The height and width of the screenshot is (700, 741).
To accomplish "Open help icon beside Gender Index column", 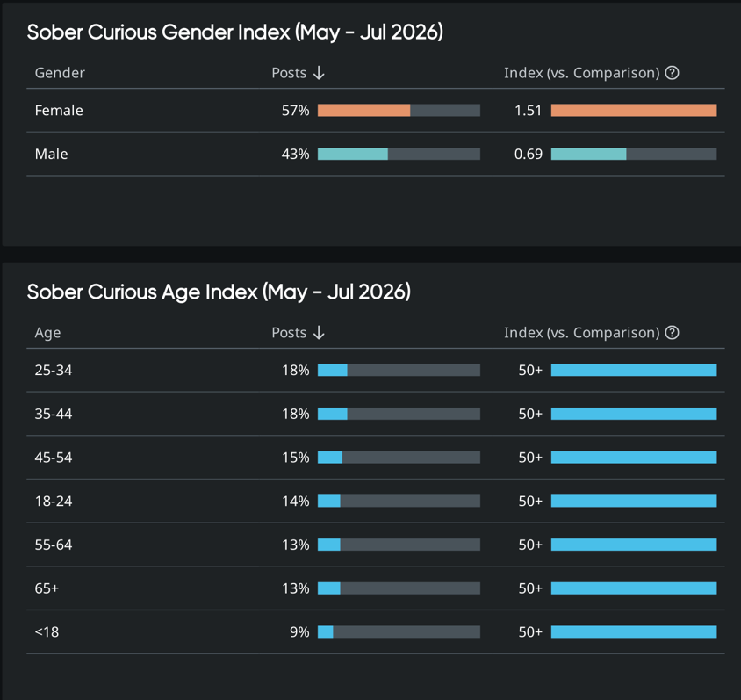I will [672, 73].
